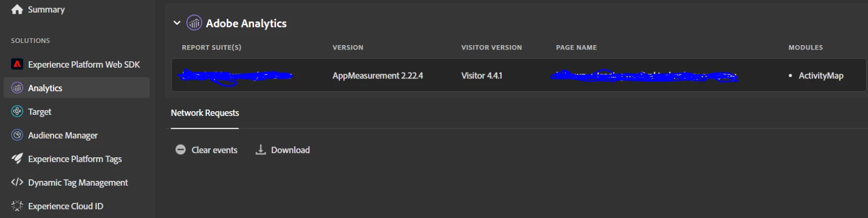Click the Audience Manager icon
This screenshot has width=868, height=218.
pyautogui.click(x=17, y=135)
